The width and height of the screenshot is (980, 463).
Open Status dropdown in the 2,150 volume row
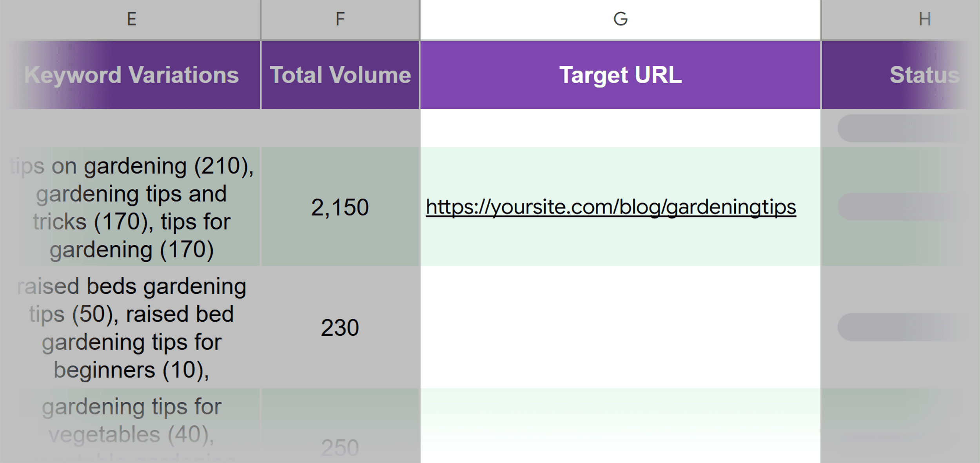tap(902, 207)
